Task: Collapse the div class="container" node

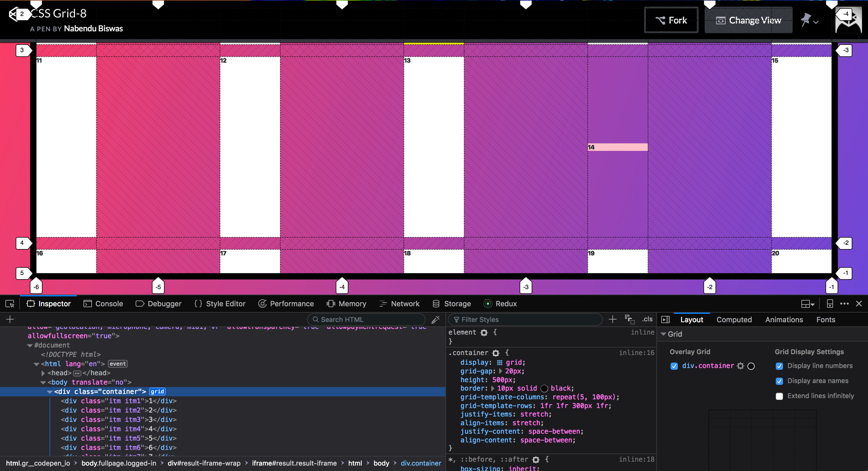Action: (49, 392)
